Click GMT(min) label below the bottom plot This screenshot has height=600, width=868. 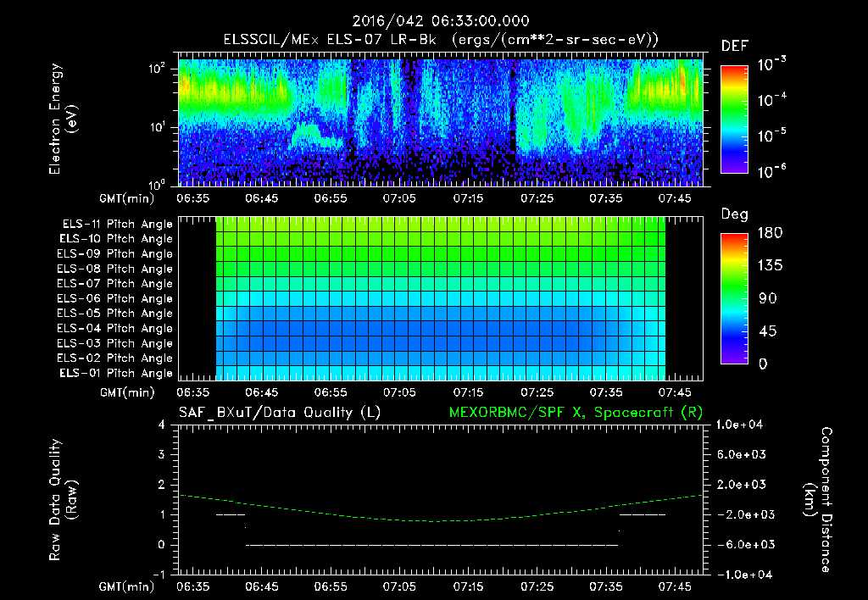[125, 586]
